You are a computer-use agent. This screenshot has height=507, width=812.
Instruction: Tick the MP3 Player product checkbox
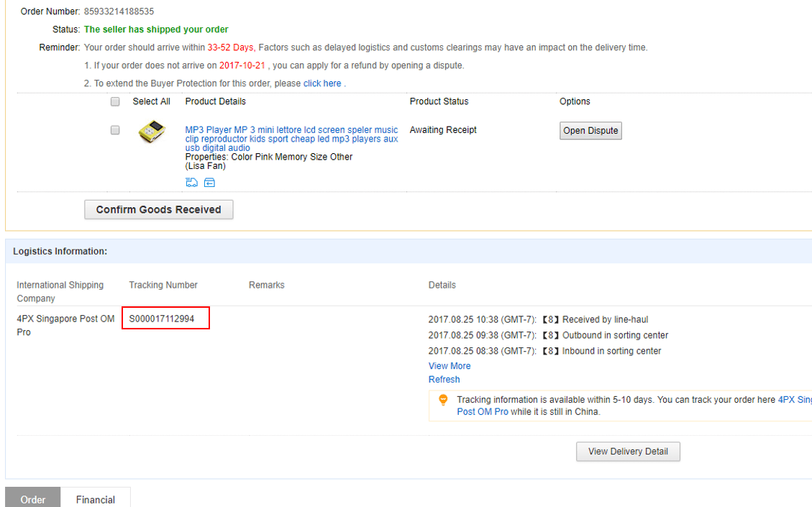coord(115,131)
